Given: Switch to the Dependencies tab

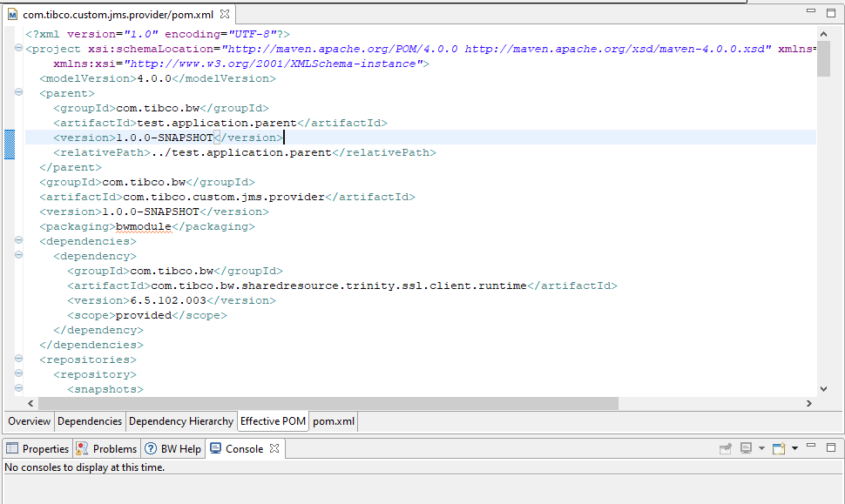Looking at the screenshot, I should (x=90, y=421).
